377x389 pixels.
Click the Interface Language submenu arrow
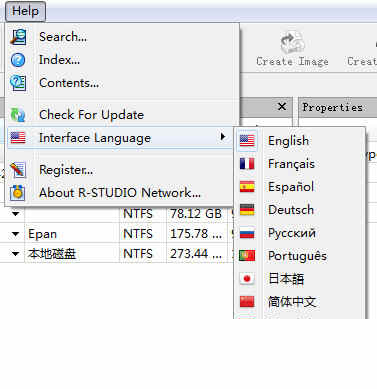point(223,137)
